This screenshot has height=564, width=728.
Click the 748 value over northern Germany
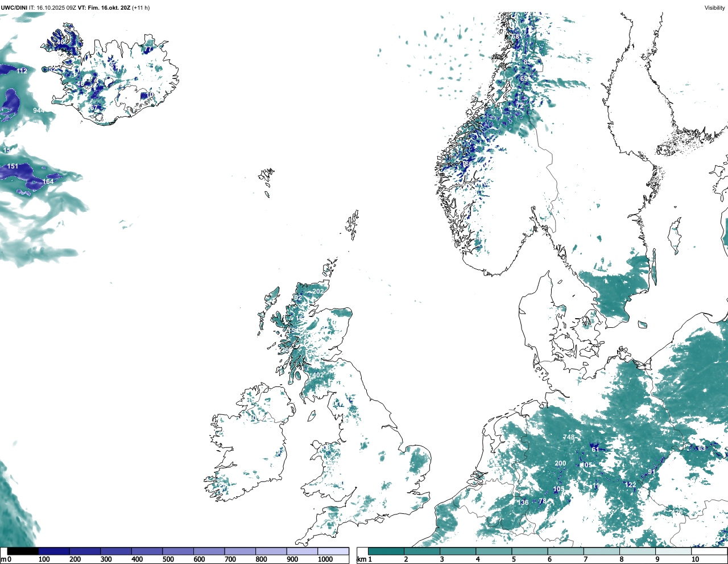pyautogui.click(x=569, y=437)
